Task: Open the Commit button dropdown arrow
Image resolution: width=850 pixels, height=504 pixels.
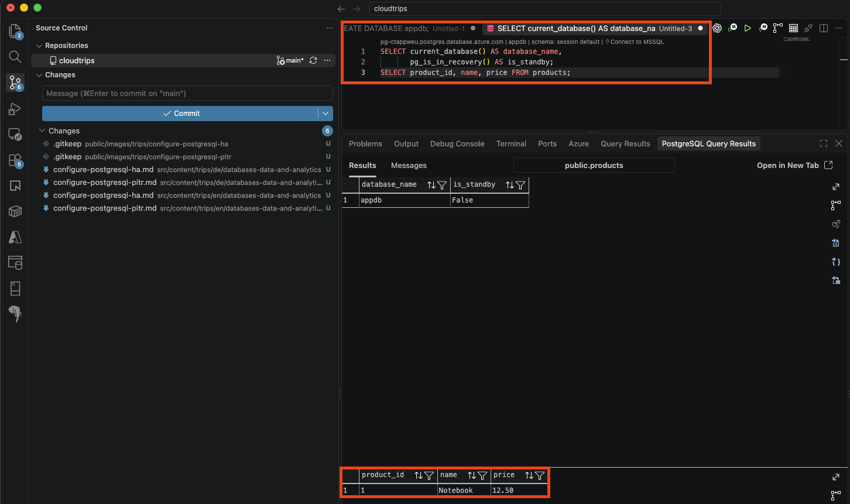Action: (325, 114)
